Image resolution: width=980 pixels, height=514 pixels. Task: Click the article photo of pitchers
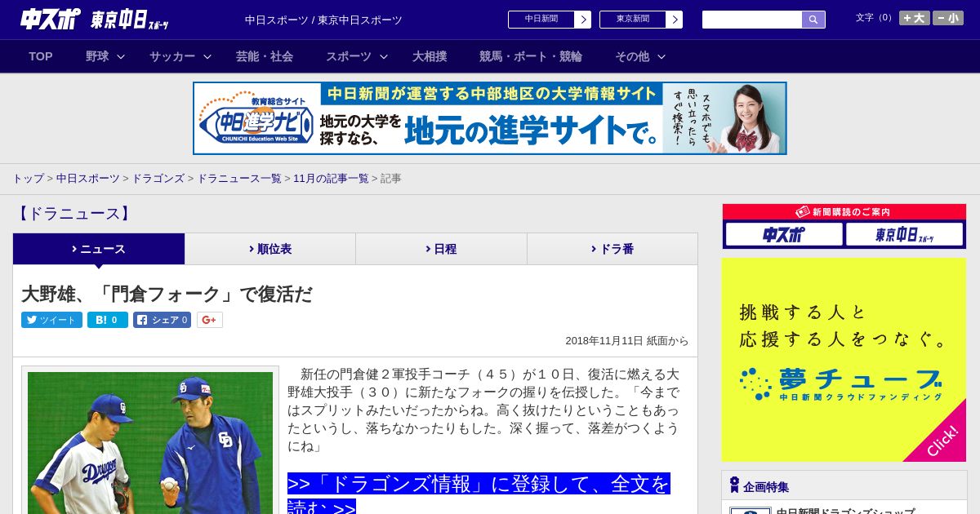coord(150,443)
